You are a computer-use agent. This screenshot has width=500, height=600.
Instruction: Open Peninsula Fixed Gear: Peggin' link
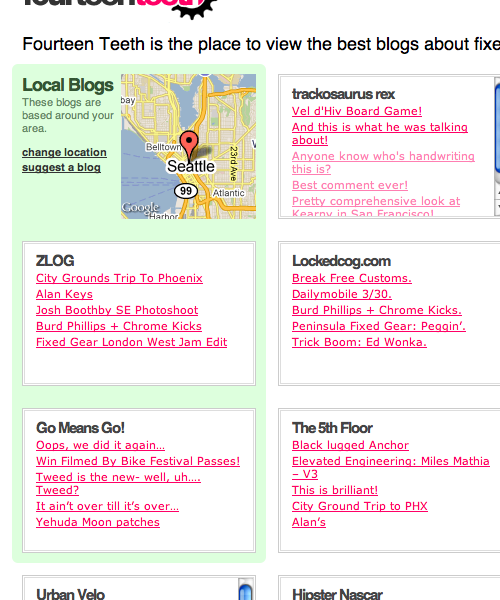click(x=379, y=326)
